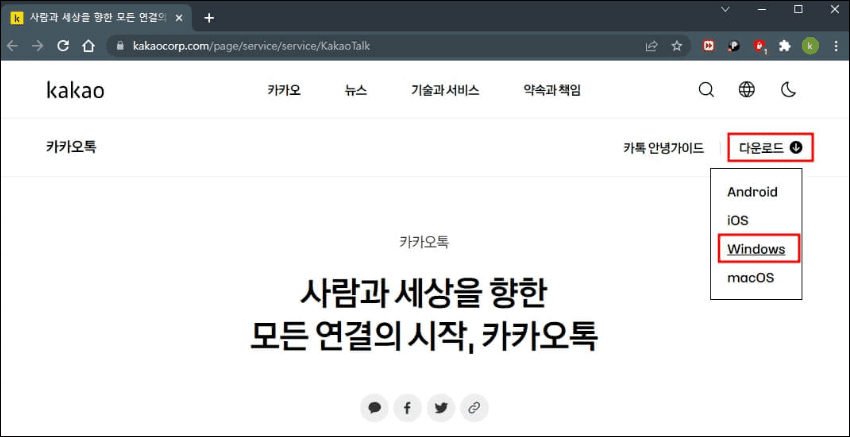Open the share page icon in address bar

651,46
